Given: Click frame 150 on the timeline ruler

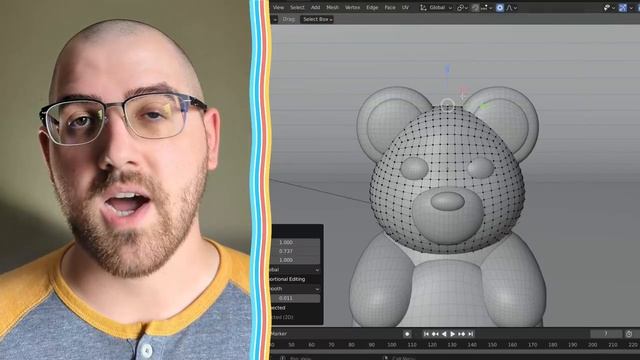Looking at the screenshot, I should tap(492, 345).
